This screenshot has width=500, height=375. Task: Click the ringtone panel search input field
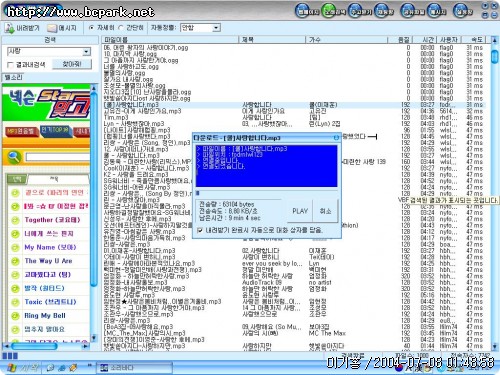(57, 157)
